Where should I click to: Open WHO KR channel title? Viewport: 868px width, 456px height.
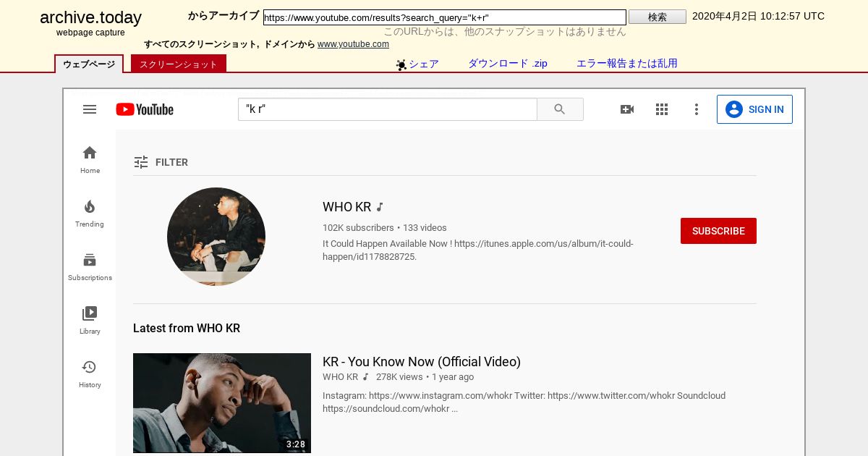(x=347, y=207)
